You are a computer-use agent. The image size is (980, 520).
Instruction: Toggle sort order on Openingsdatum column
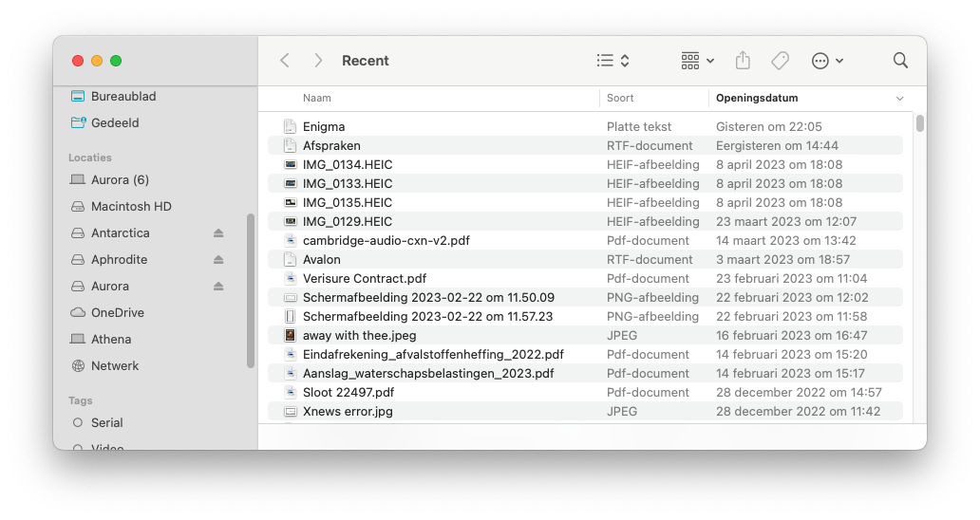(899, 99)
